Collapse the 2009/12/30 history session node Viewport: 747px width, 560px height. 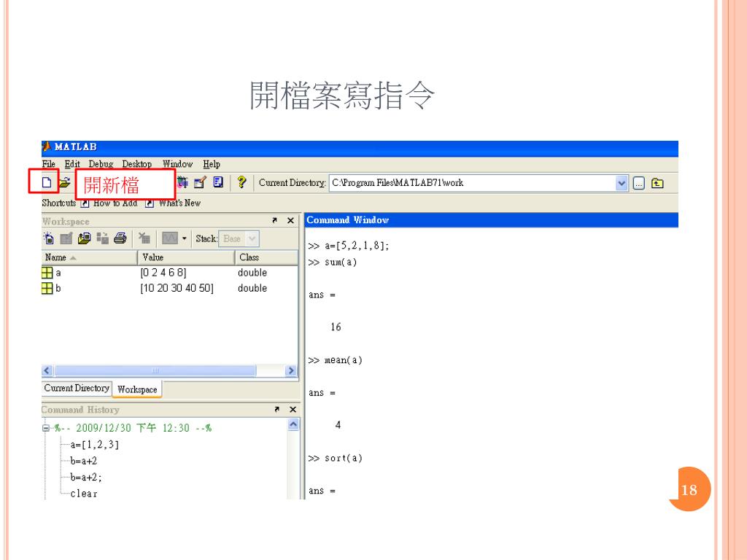[x=46, y=428]
